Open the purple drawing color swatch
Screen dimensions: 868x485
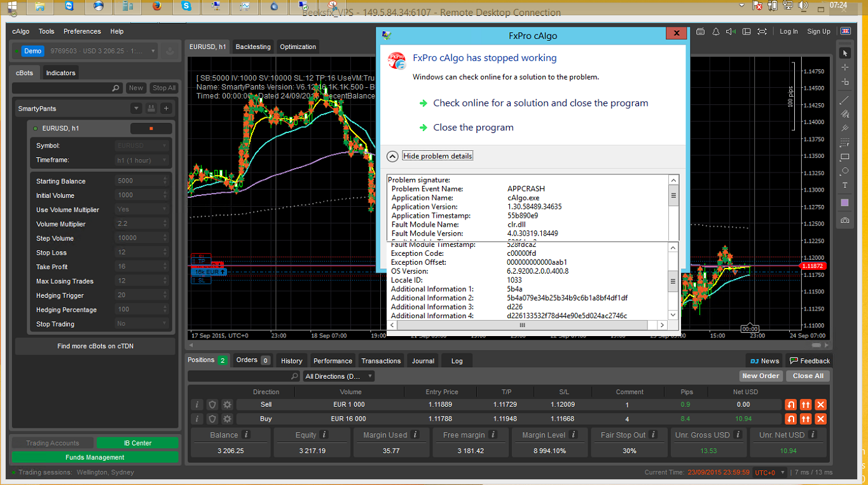(x=845, y=202)
